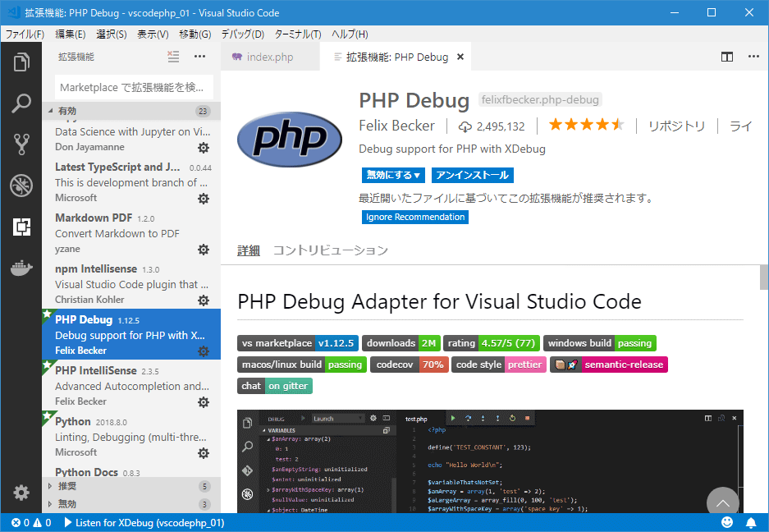This screenshot has width=769, height=532.
Task: Open the Extensions view in activity bar
Action: (21, 227)
